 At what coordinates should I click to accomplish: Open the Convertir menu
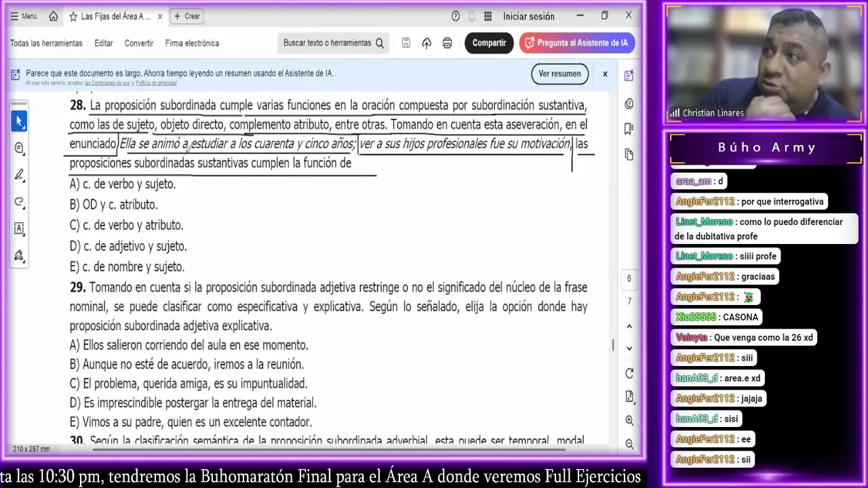pos(139,43)
